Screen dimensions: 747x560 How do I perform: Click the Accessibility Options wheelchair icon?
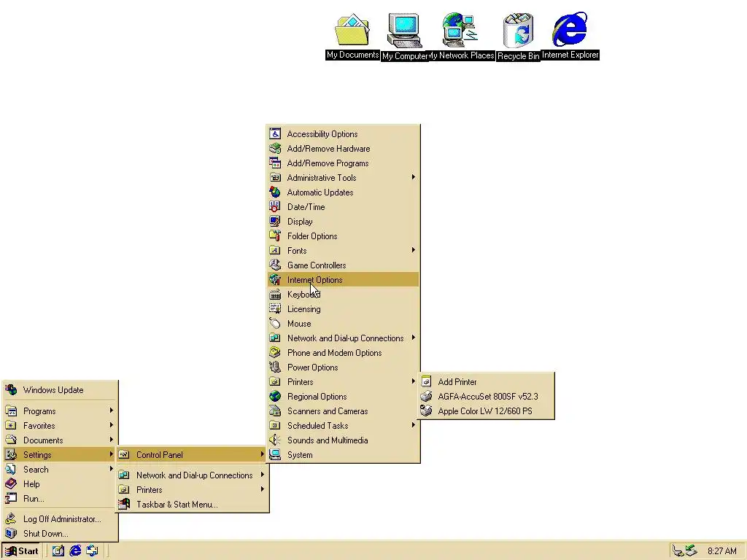coord(275,134)
